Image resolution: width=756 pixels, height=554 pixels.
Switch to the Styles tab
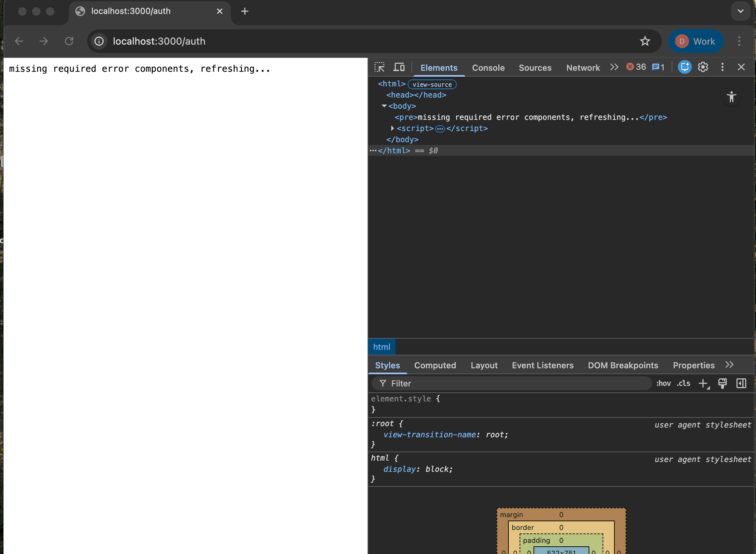click(x=387, y=365)
